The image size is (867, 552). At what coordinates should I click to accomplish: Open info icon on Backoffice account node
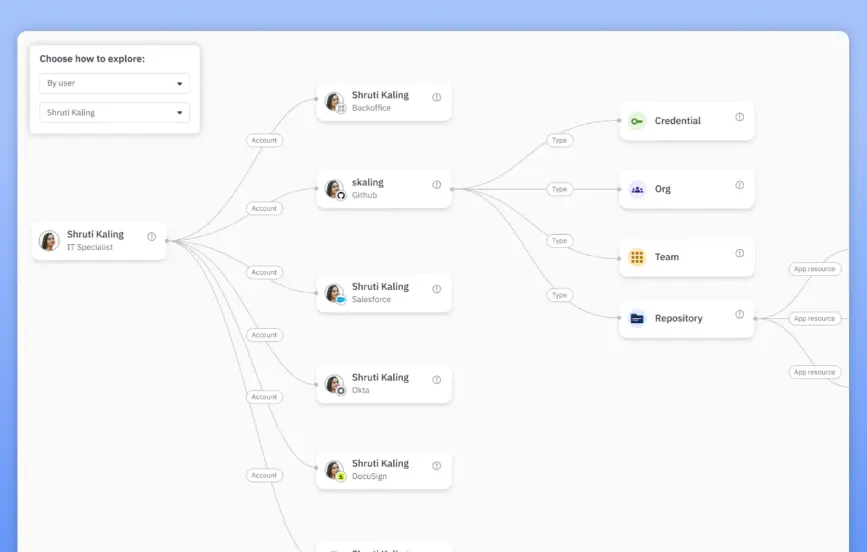437,97
